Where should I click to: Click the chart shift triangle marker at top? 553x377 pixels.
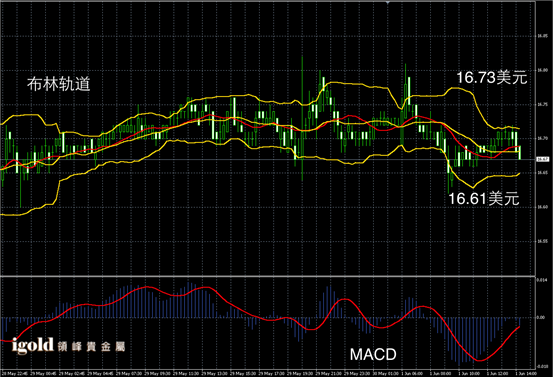388,2
